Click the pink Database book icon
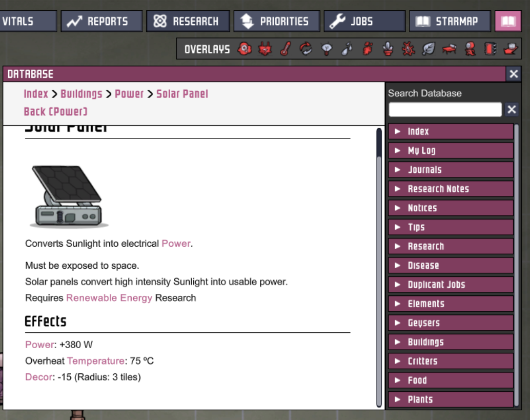The height and width of the screenshot is (420, 530). [x=507, y=22]
